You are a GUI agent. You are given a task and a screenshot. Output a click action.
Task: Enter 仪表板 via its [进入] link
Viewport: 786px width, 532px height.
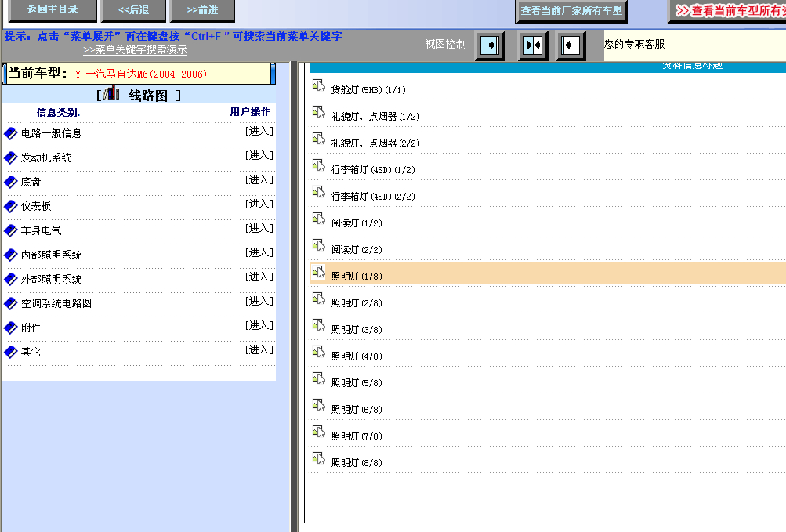click(259, 204)
